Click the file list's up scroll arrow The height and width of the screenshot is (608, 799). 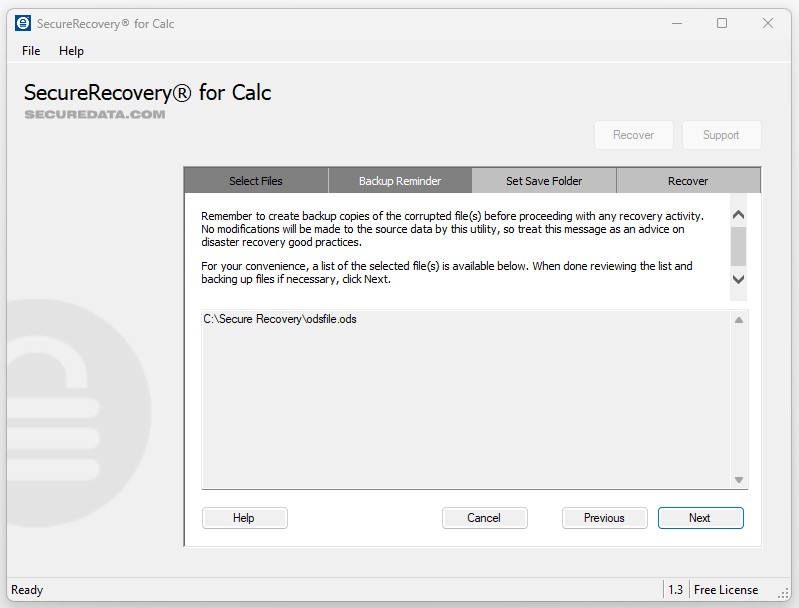coord(739,321)
